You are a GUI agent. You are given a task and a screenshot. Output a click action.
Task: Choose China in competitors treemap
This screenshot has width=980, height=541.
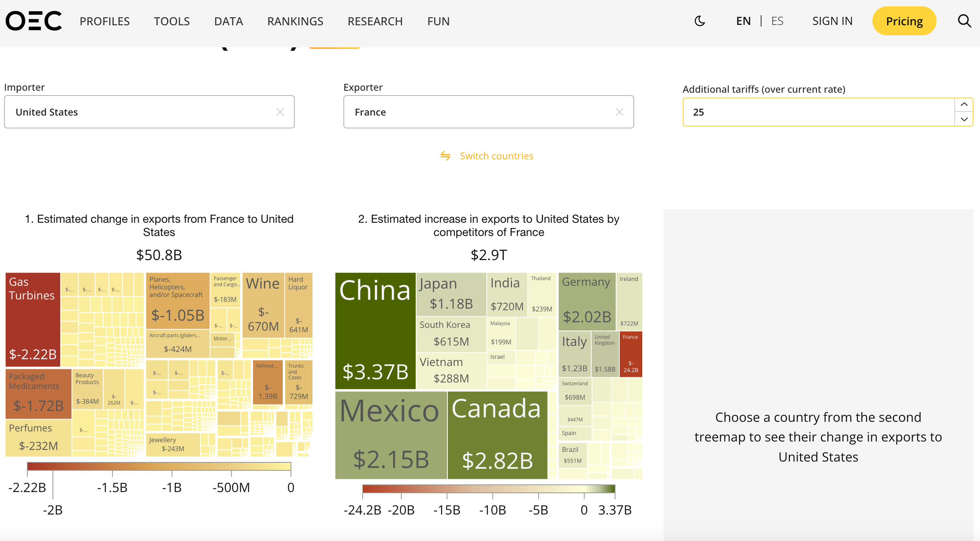click(x=375, y=331)
